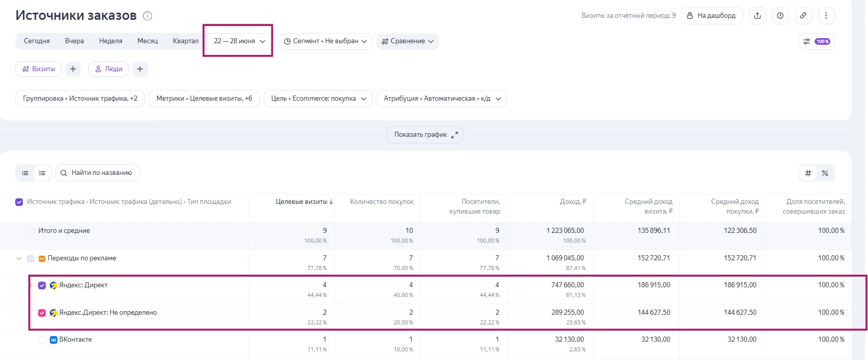Click Средний доход покупки column header
The image size is (868, 360).
[735, 206]
